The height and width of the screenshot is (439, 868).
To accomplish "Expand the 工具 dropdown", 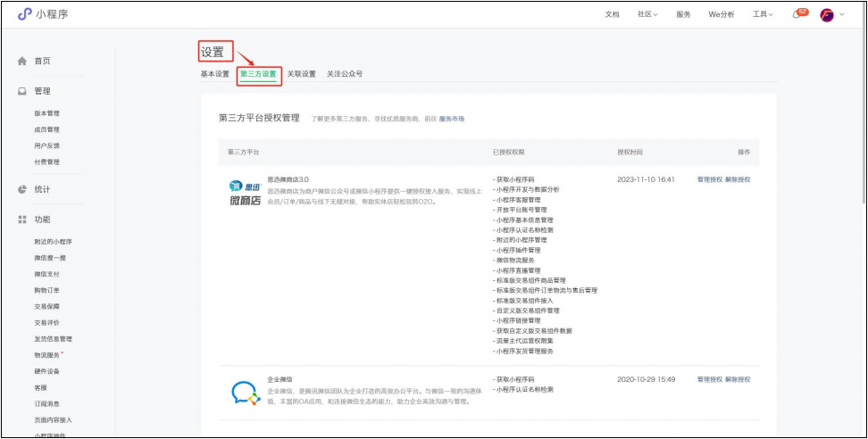I will click(763, 15).
